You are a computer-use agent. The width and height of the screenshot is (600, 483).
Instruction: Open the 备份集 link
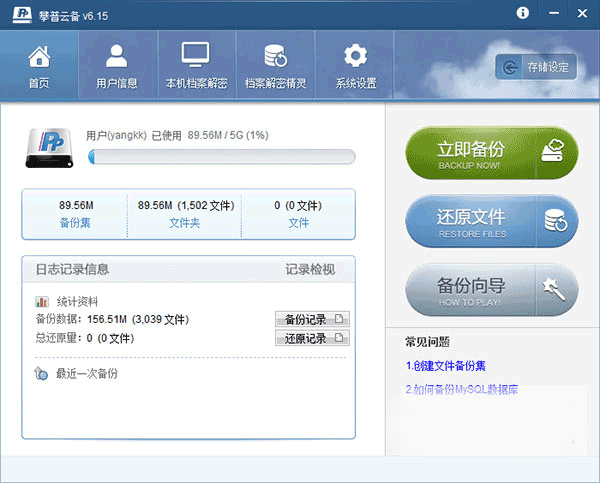pos(75,223)
